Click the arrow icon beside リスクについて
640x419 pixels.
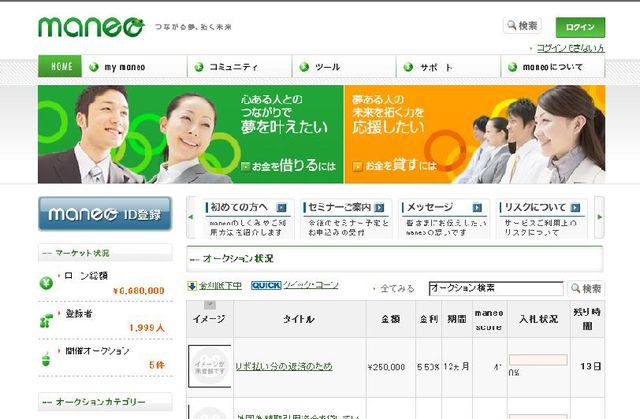point(575,208)
